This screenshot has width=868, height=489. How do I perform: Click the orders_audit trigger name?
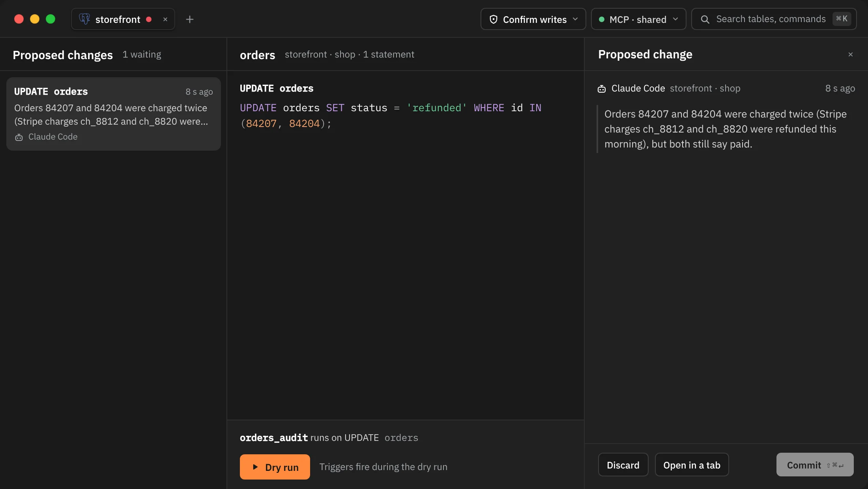click(274, 438)
